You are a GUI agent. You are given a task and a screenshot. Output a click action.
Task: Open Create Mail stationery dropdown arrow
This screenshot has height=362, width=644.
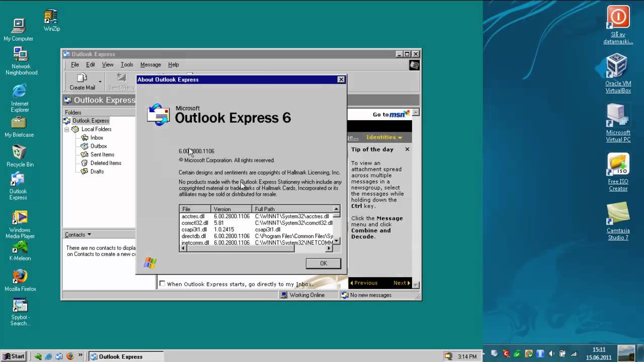[x=100, y=81]
